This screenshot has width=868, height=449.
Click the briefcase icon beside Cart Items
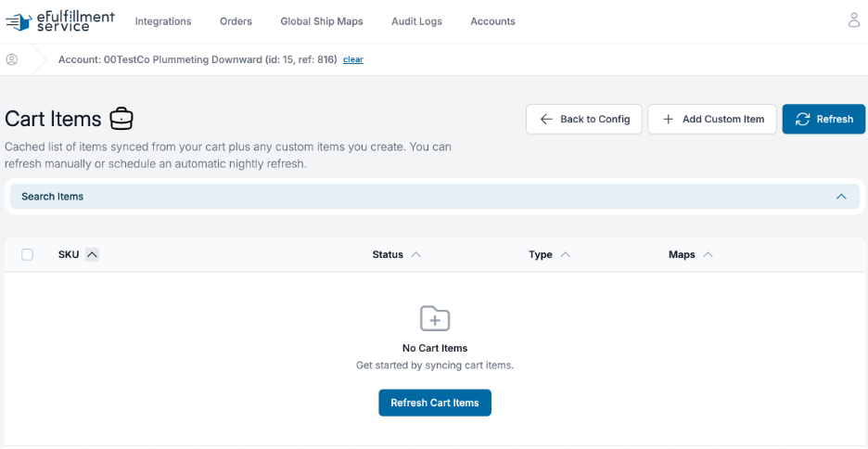(121, 119)
